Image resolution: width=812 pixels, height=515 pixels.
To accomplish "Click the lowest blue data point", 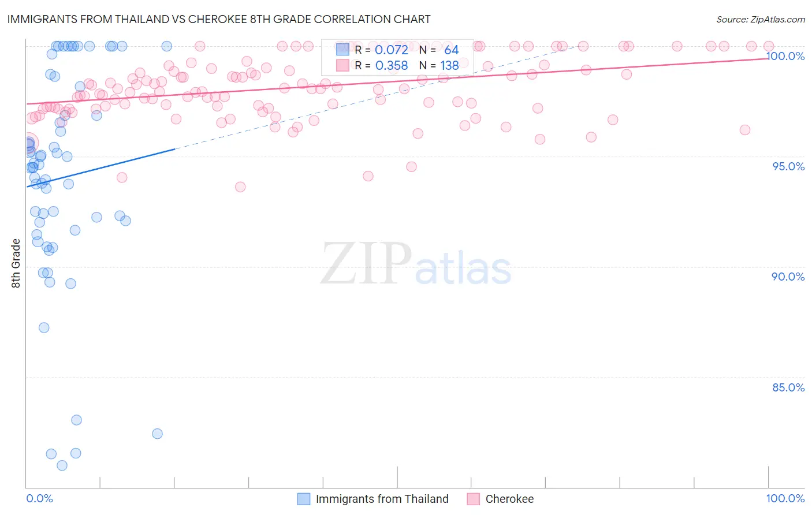I will [x=62, y=465].
